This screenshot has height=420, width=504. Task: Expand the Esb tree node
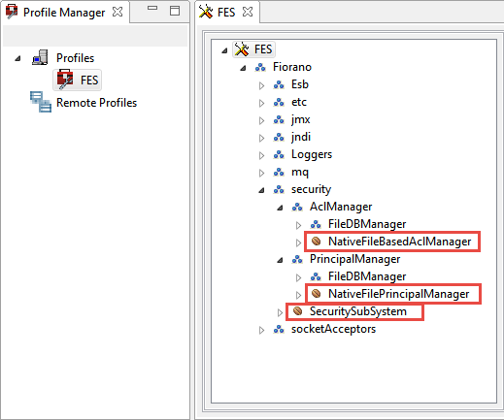tap(261, 85)
